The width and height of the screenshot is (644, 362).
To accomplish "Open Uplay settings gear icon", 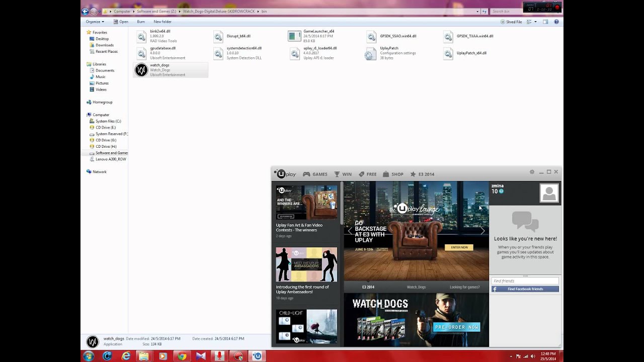I will [x=532, y=172].
